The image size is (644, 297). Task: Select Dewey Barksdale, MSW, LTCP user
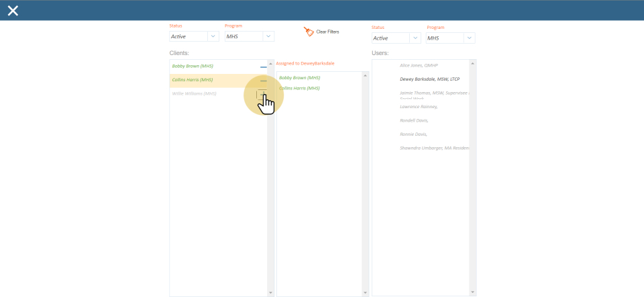click(429, 79)
